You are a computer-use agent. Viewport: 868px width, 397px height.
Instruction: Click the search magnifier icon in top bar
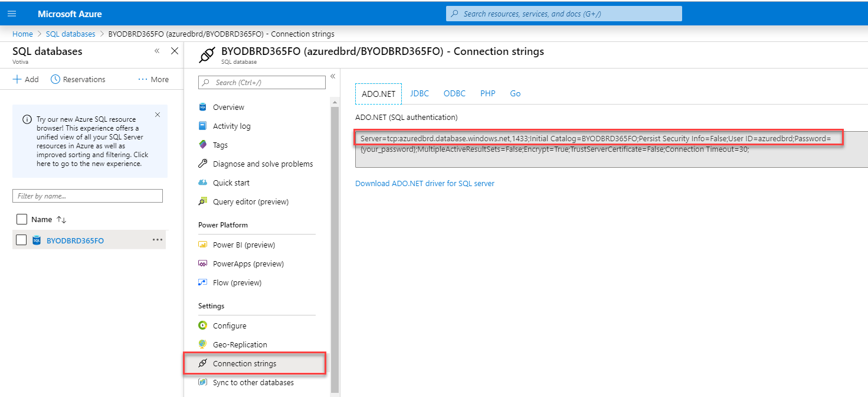coord(454,14)
